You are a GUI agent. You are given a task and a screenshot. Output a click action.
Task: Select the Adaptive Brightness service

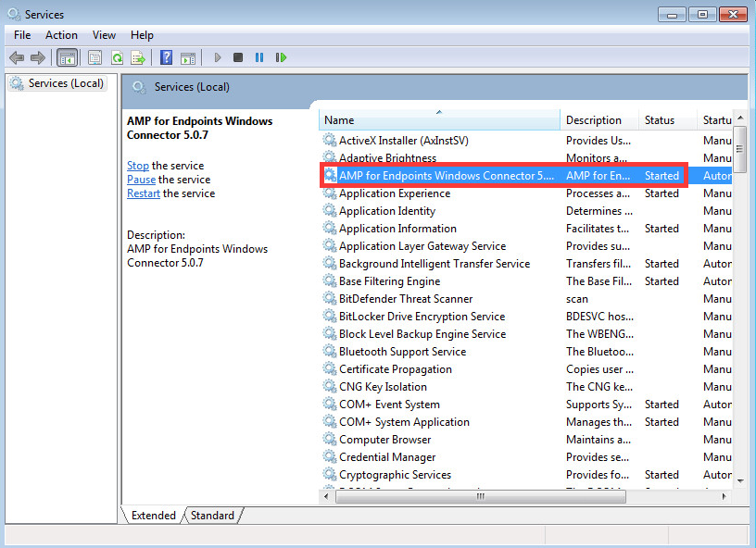coord(387,158)
